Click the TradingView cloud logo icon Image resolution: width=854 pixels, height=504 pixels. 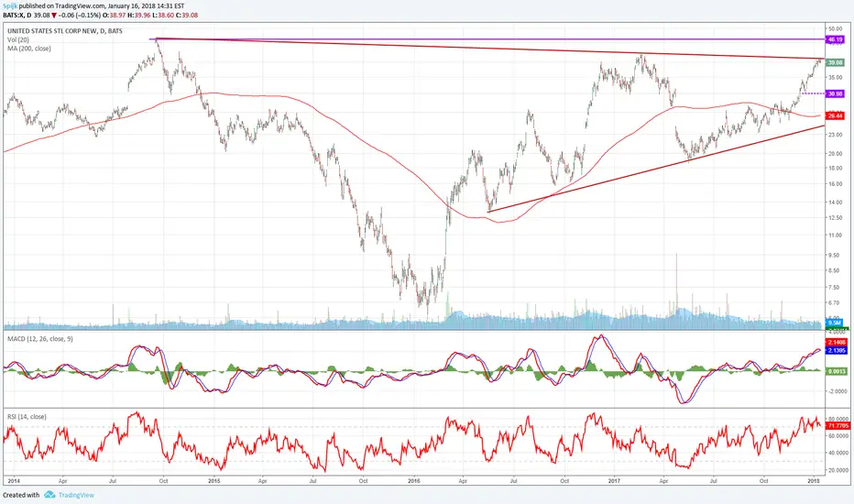(x=49, y=495)
